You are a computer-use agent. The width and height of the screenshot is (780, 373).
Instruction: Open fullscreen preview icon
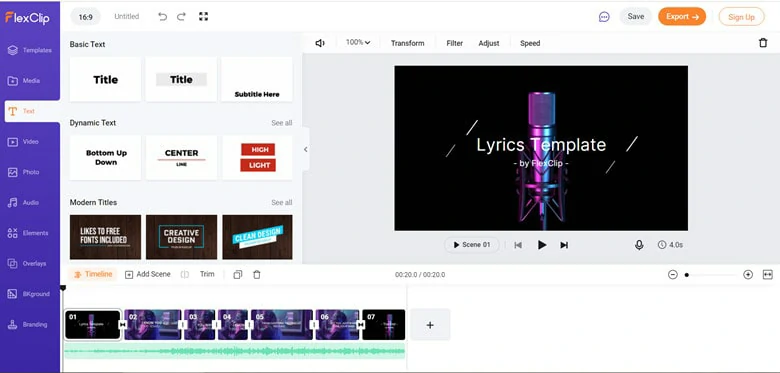click(x=203, y=17)
